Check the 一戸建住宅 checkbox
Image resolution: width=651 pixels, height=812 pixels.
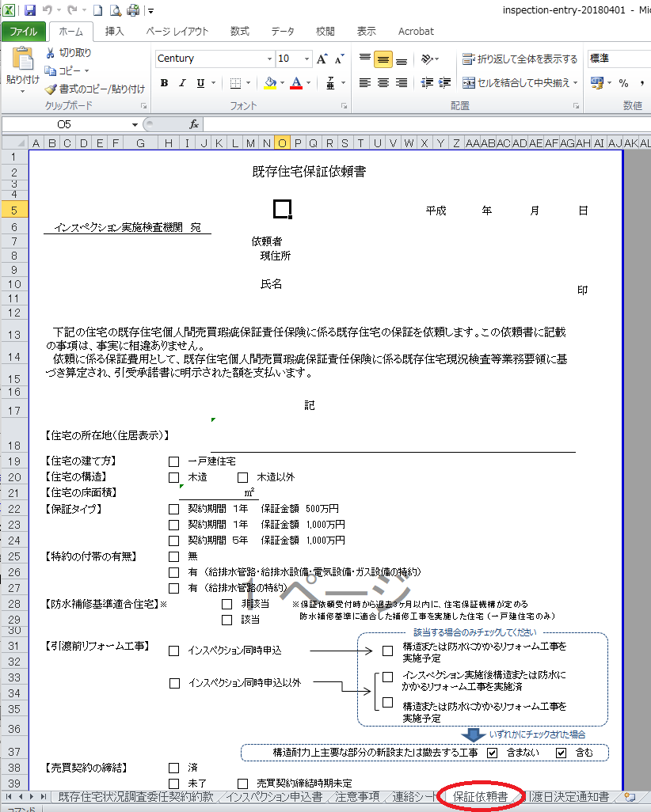click(x=174, y=461)
